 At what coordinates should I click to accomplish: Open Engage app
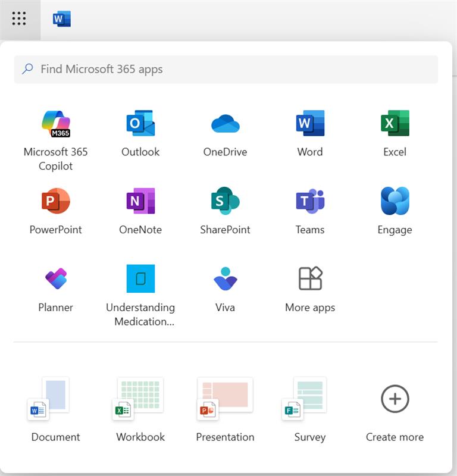395,211
